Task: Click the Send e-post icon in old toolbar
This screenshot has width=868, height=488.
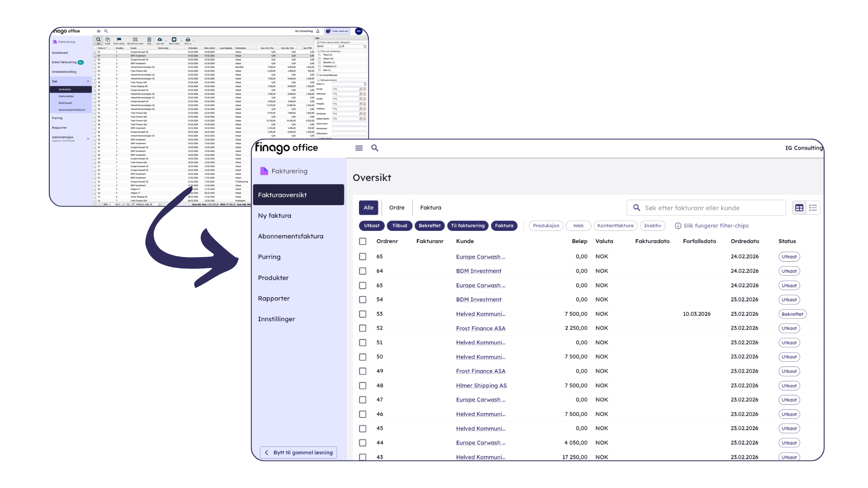Action: tap(174, 40)
